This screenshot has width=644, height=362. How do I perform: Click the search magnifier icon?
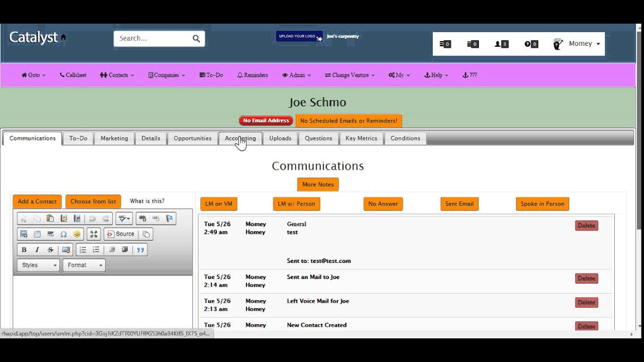click(196, 38)
